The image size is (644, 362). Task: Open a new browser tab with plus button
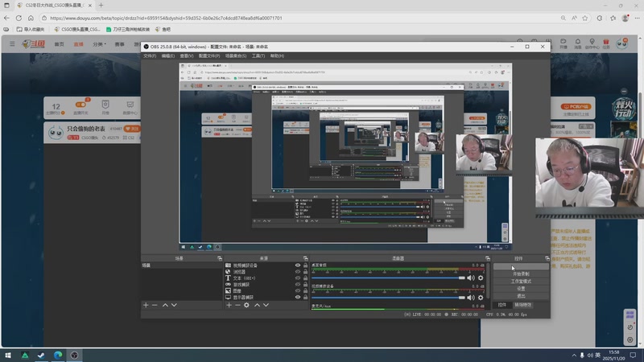point(101,6)
